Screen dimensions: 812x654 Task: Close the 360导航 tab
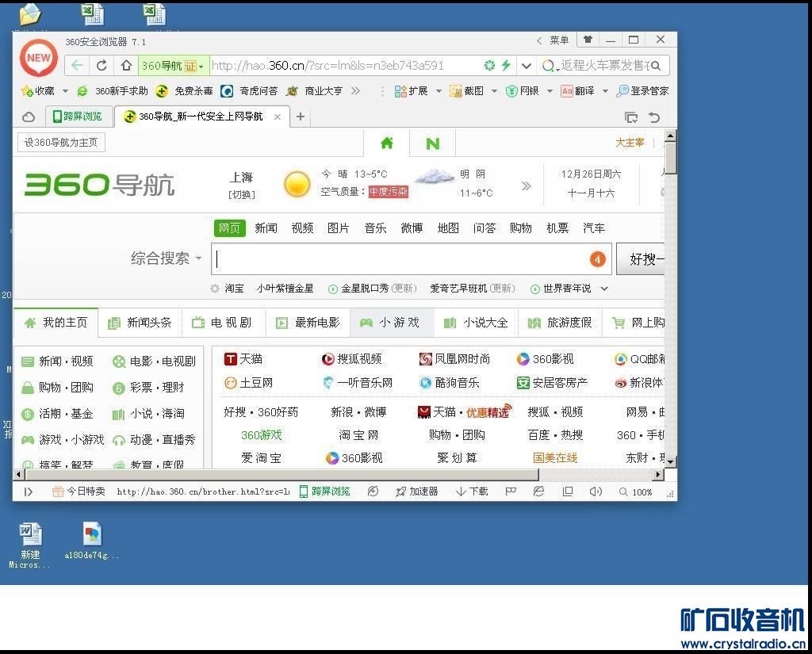[278, 117]
